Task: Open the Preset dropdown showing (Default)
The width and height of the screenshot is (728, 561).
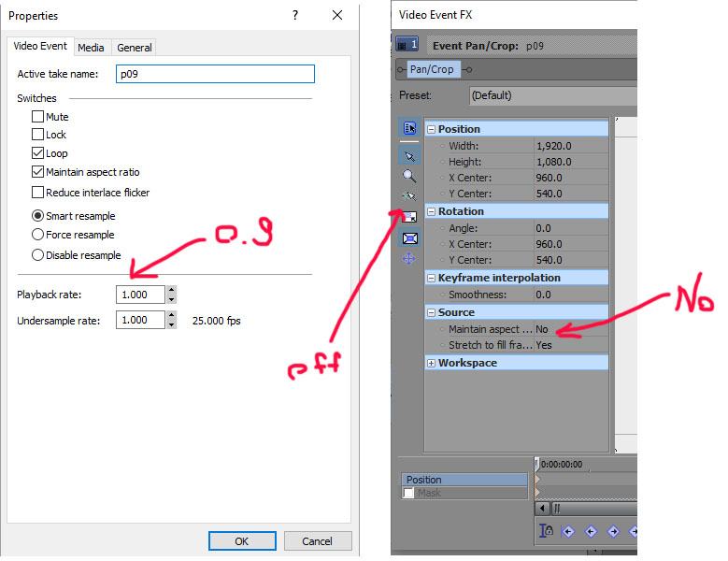Action: click(552, 95)
